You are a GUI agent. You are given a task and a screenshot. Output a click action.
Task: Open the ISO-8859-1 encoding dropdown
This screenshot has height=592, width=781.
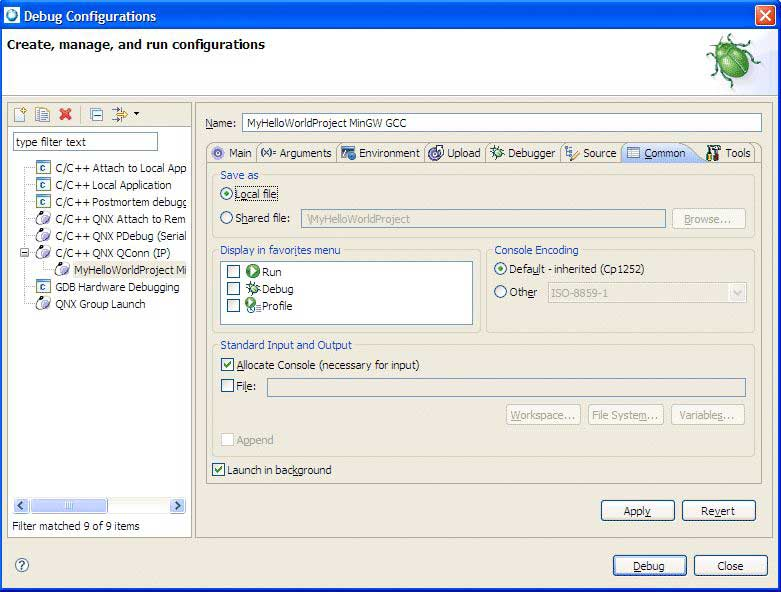(737, 292)
